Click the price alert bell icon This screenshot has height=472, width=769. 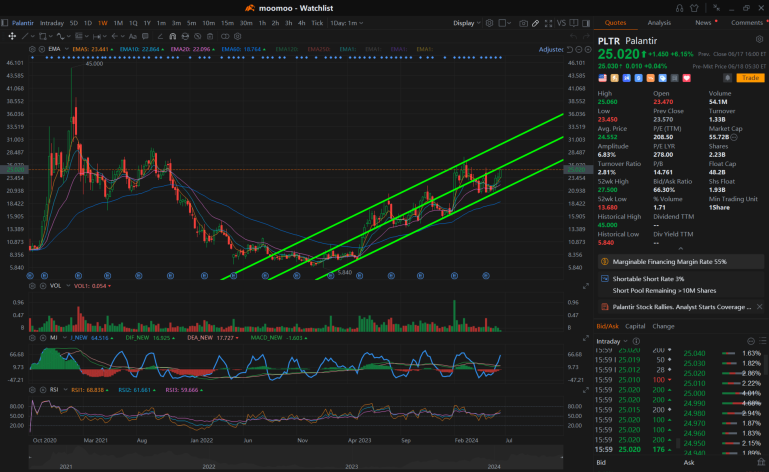click(x=728, y=78)
